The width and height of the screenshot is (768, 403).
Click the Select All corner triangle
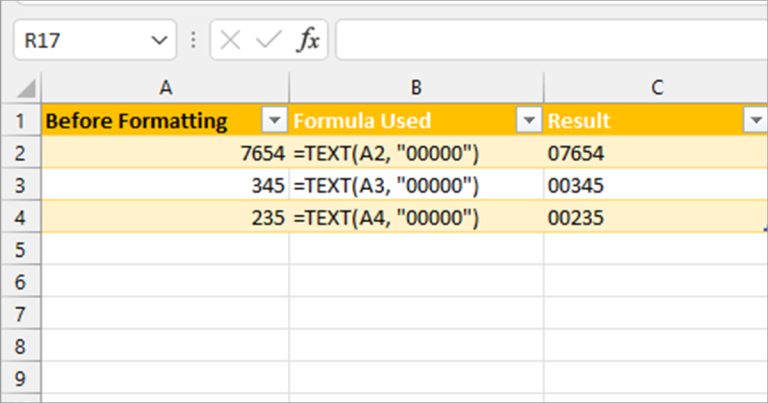click(x=26, y=89)
